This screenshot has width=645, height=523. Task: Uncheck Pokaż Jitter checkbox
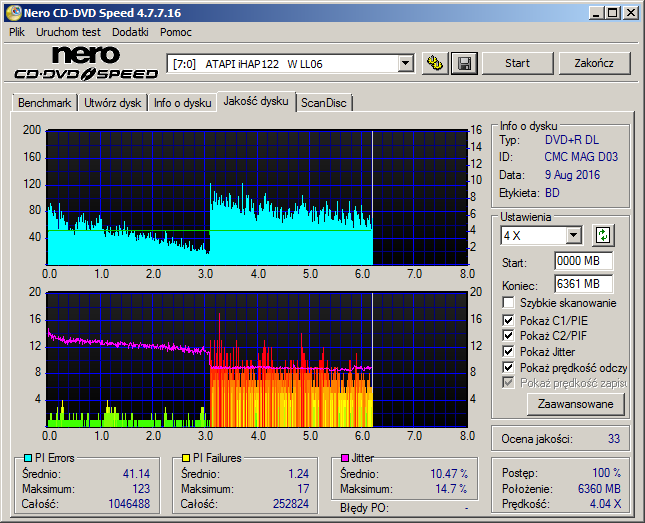click(x=508, y=351)
